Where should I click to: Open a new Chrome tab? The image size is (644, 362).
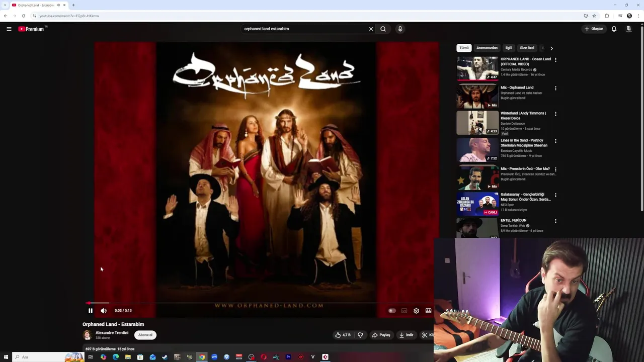(73, 5)
